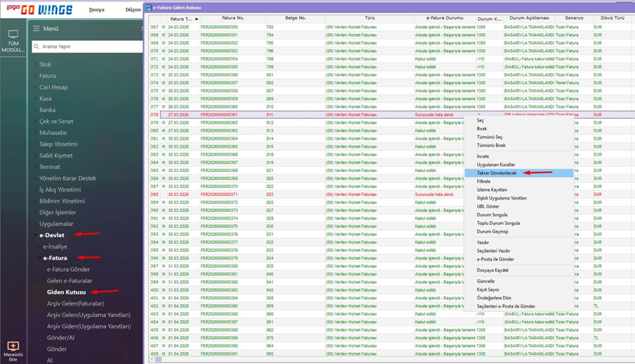Viewport: 635px width, 364px height.
Task: Expand the Cari Hesap module
Action: point(35,87)
